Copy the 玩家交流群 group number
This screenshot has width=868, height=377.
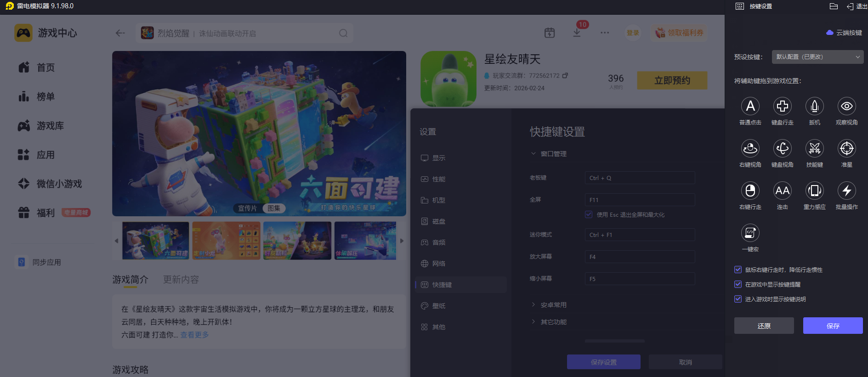[565, 75]
